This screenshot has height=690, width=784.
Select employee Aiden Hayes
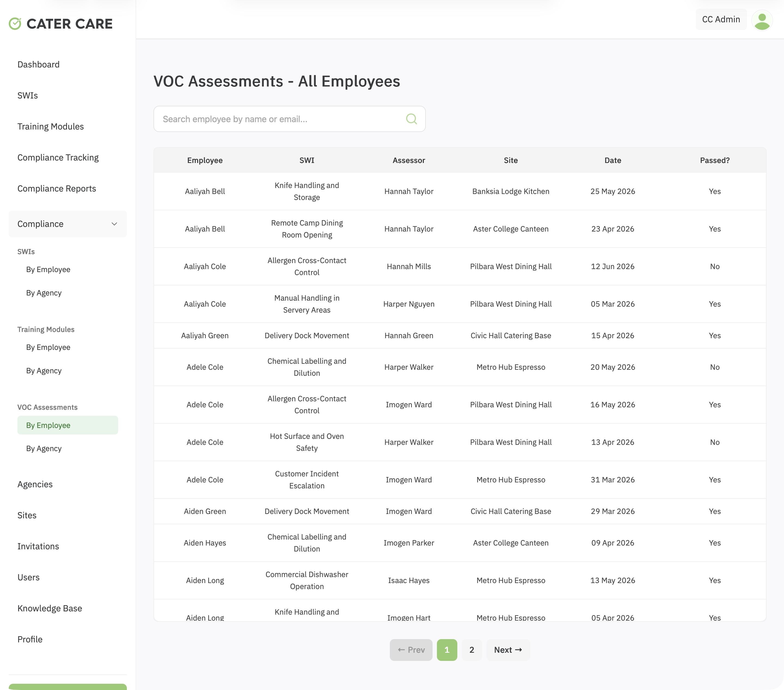pos(205,543)
